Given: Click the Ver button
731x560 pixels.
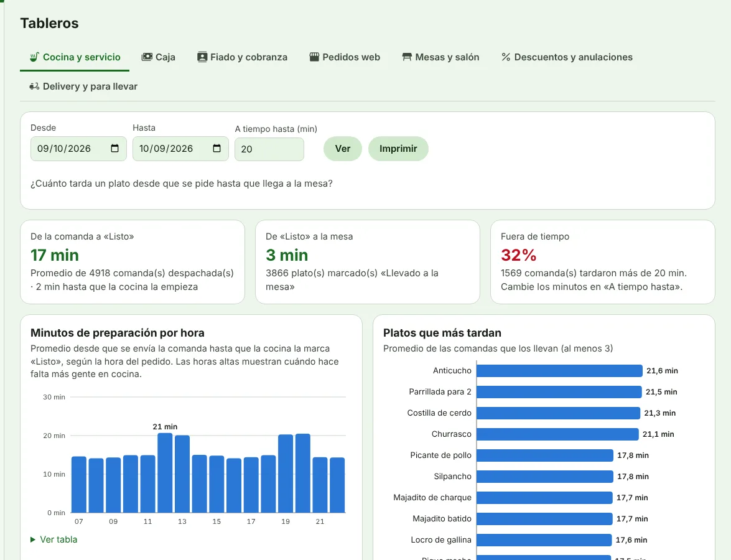Looking at the screenshot, I should coord(343,149).
